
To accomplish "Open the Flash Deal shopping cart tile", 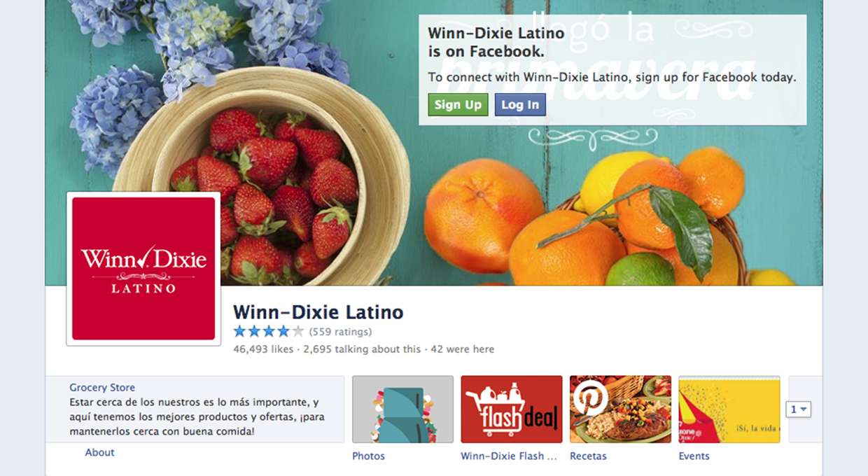I will (512, 409).
